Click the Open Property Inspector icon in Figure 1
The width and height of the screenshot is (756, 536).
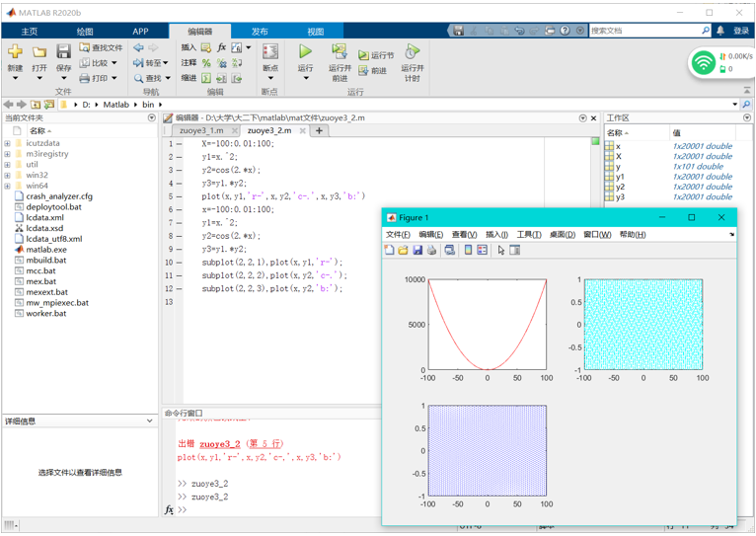(x=515, y=250)
